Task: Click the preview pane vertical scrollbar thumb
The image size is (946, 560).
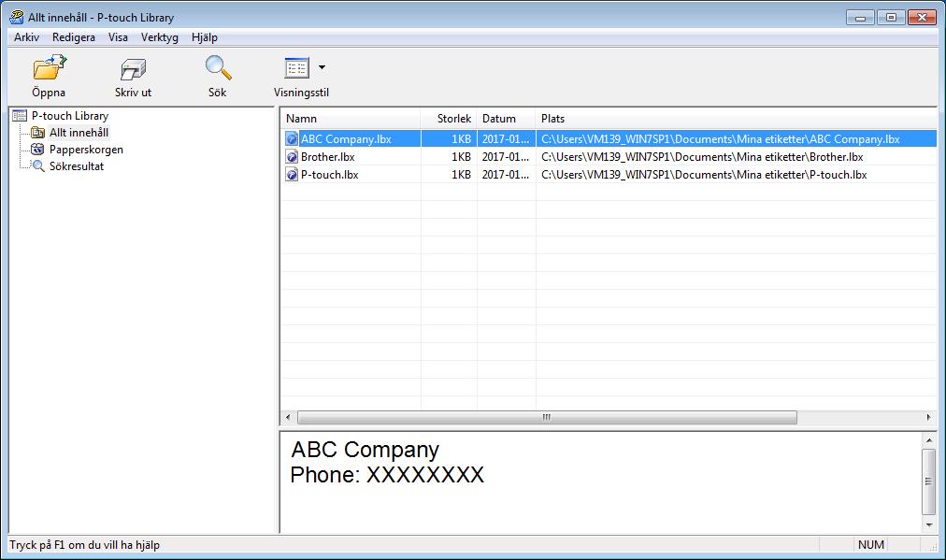Action: point(929,481)
